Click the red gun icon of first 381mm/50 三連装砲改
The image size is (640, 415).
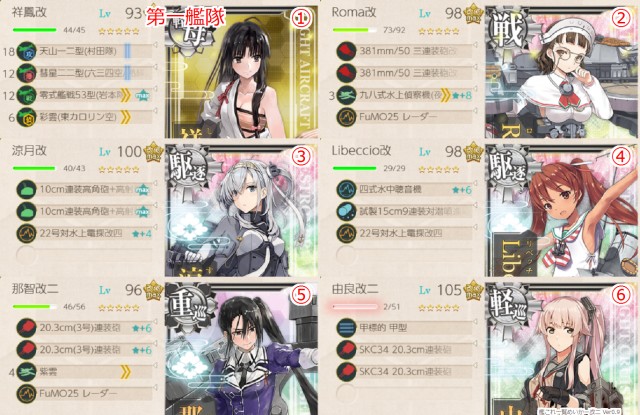point(347,51)
